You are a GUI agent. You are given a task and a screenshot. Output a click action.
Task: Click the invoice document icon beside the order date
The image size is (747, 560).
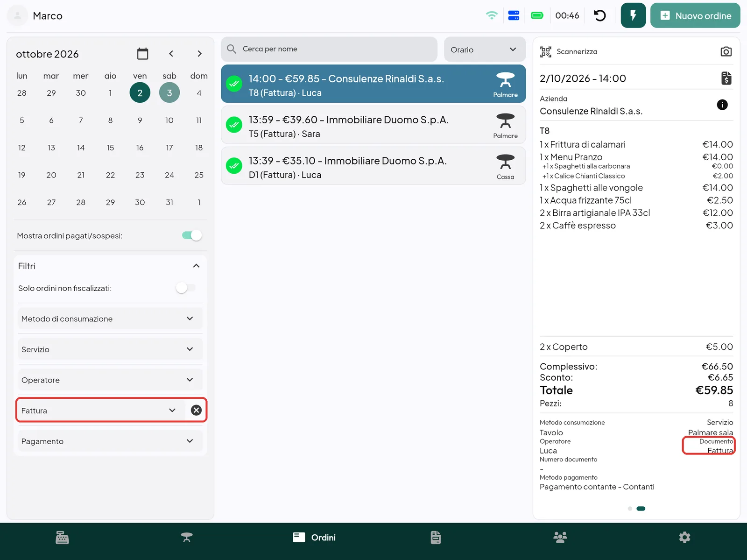tap(726, 78)
